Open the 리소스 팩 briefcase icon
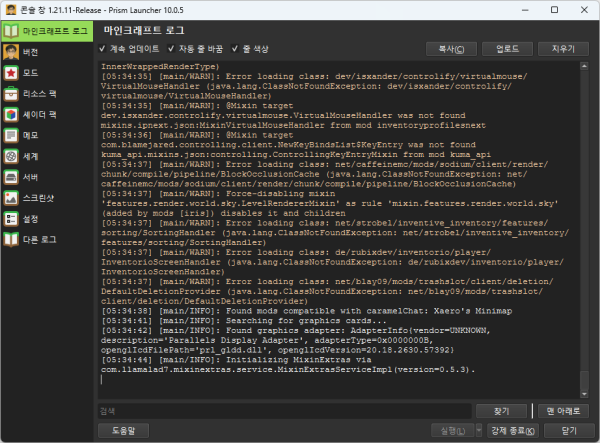This screenshot has height=443, width=600. coord(11,94)
